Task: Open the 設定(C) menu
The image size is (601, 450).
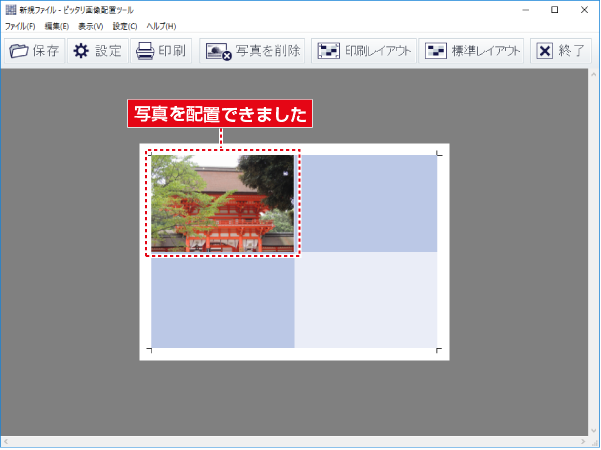Action: (x=125, y=26)
